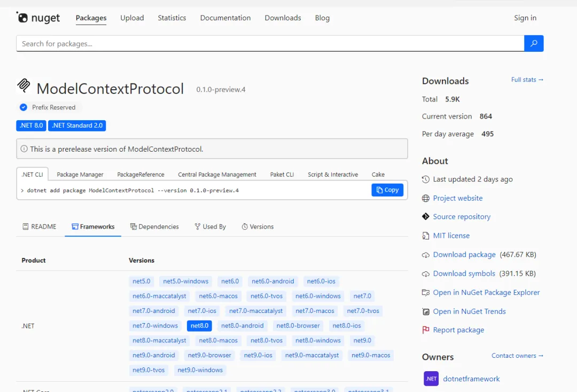This screenshot has width=577, height=392.
Task: Click the net9.0 framework tag
Action: tap(362, 340)
